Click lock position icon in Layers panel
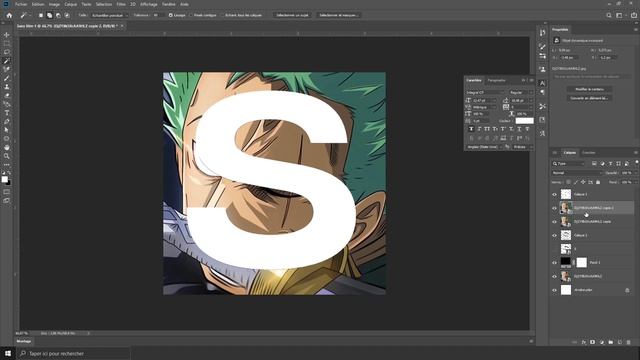 (x=583, y=182)
